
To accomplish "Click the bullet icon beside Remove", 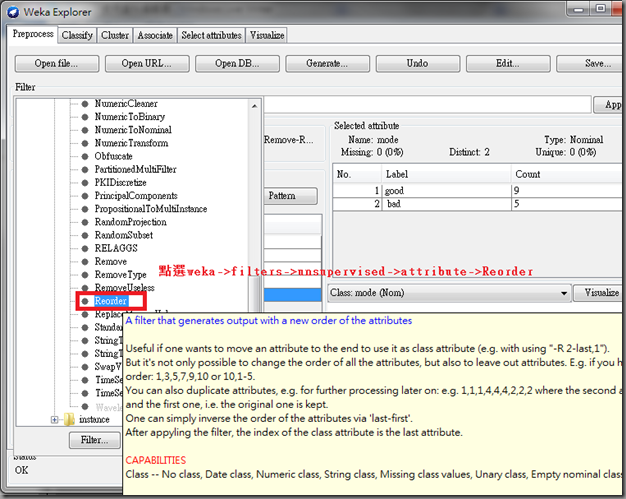I will [x=85, y=262].
